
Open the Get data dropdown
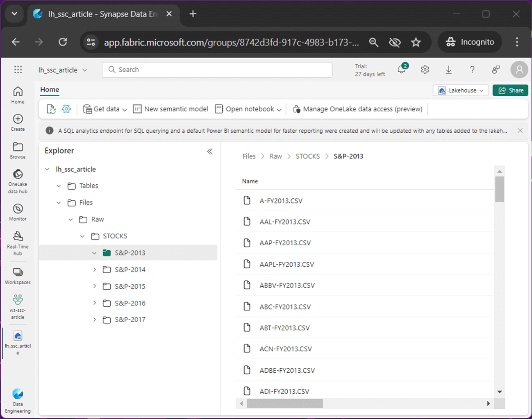pyautogui.click(x=105, y=109)
